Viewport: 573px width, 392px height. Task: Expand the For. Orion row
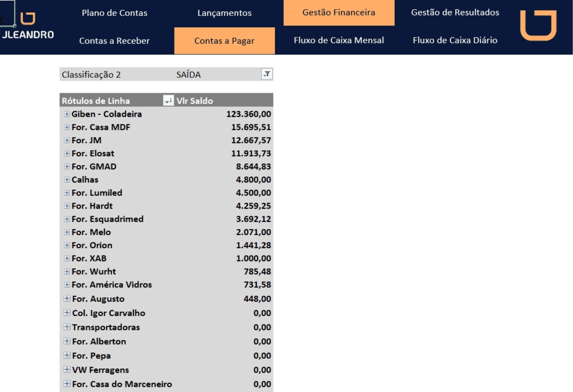click(67, 245)
